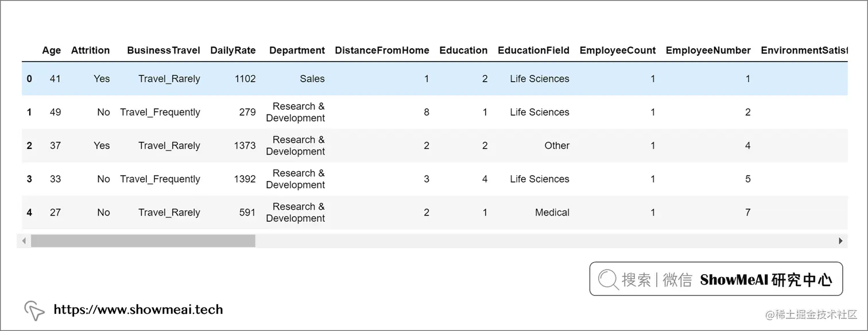Click the scroll right arrow

(840, 241)
